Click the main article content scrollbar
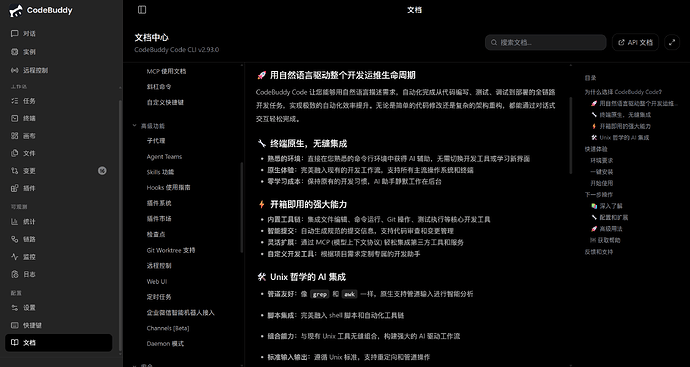The width and height of the screenshot is (690, 367). 572,135
